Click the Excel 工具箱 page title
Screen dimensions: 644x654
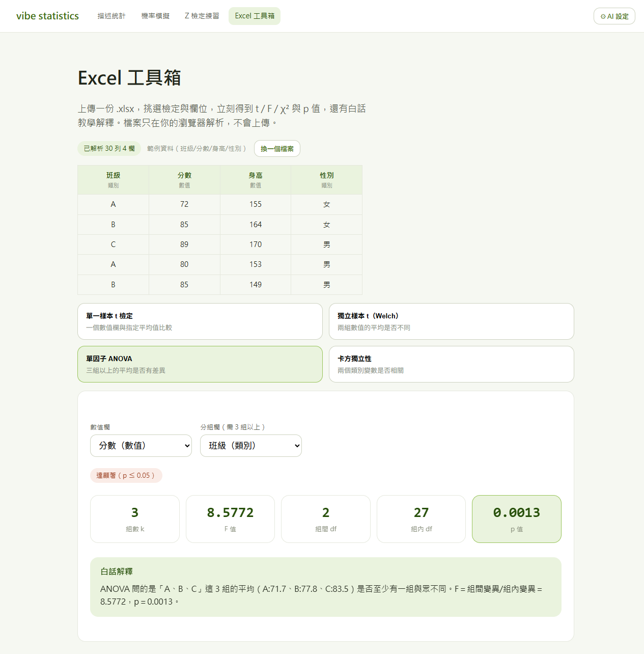coord(129,78)
